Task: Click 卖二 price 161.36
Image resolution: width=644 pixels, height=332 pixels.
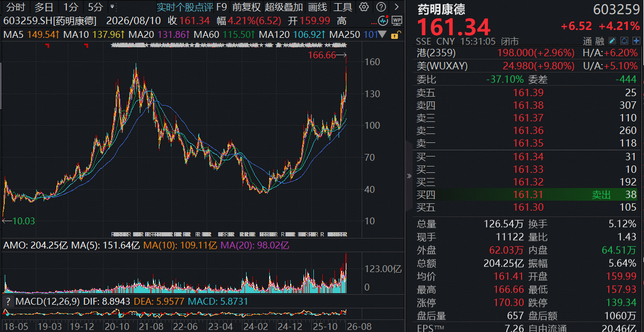Action: [x=528, y=131]
